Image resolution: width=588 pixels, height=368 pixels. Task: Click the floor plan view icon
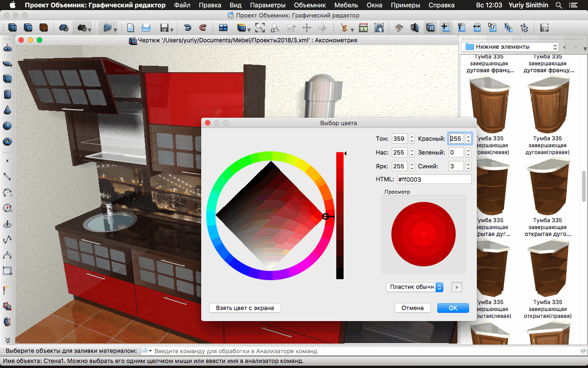point(399,28)
